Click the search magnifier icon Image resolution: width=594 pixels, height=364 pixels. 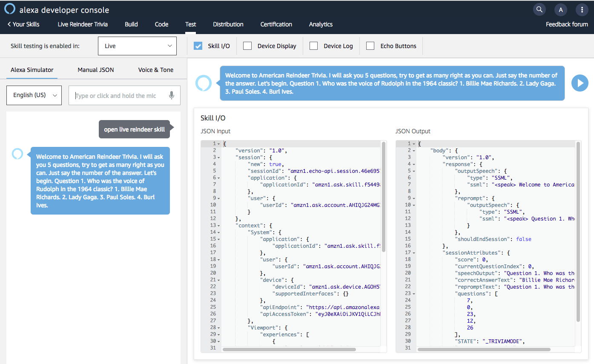(x=539, y=10)
